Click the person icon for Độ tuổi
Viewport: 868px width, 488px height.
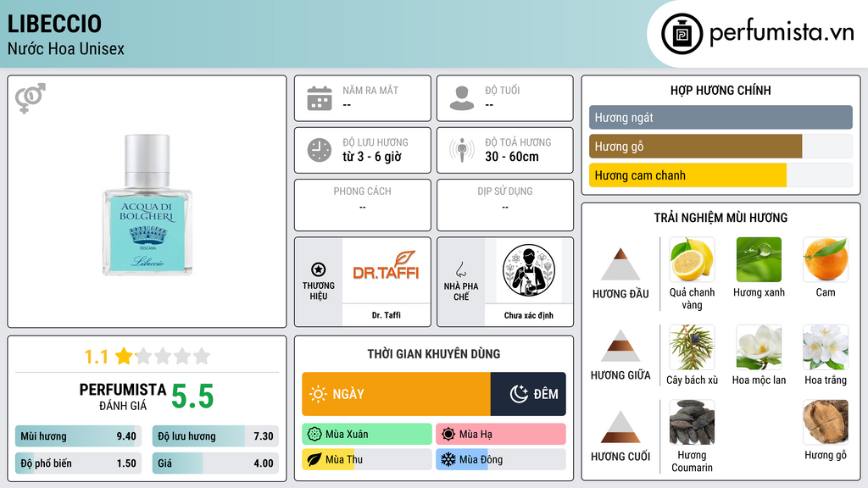[462, 98]
